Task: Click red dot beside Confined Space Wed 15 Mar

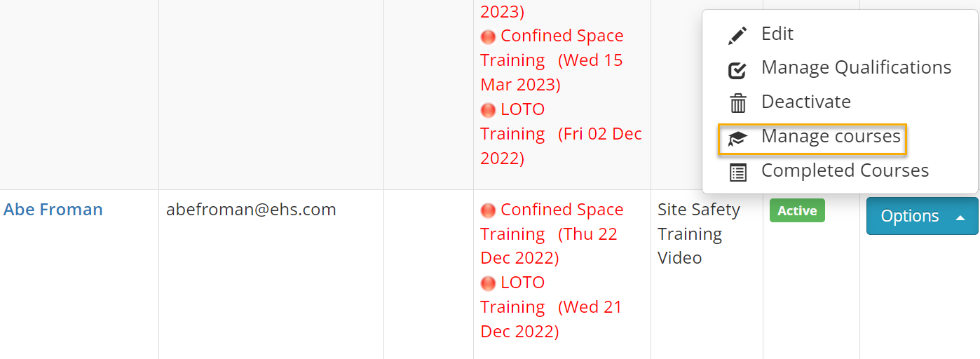Action: tap(488, 36)
